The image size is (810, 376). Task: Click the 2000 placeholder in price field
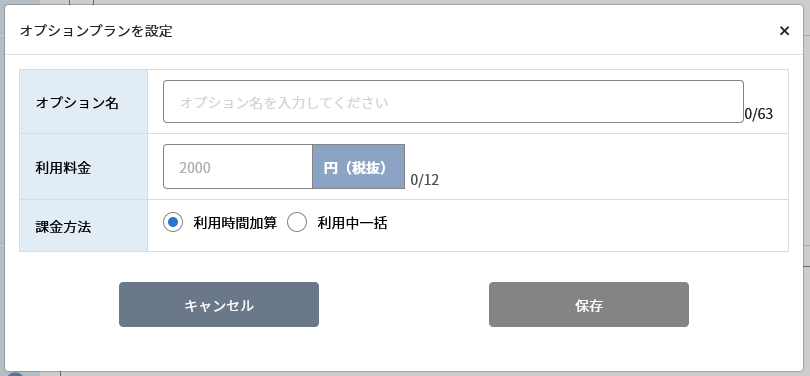tap(195, 168)
